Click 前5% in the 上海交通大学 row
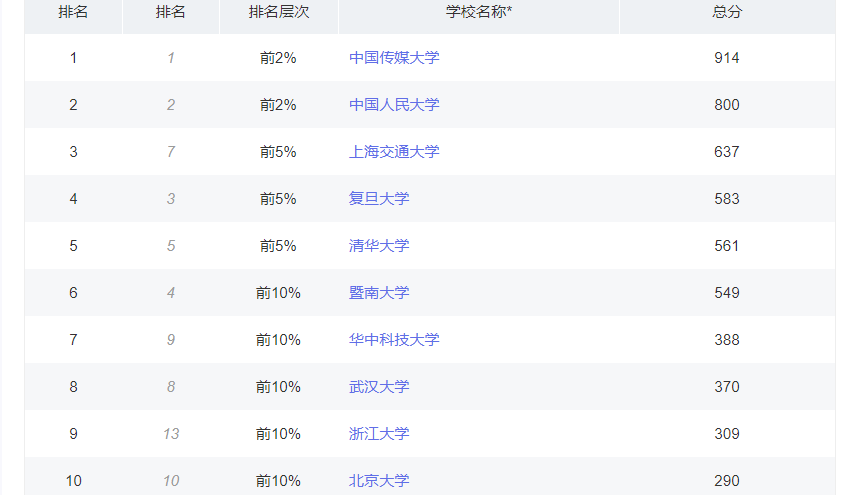847x495 pixels. 278,152
